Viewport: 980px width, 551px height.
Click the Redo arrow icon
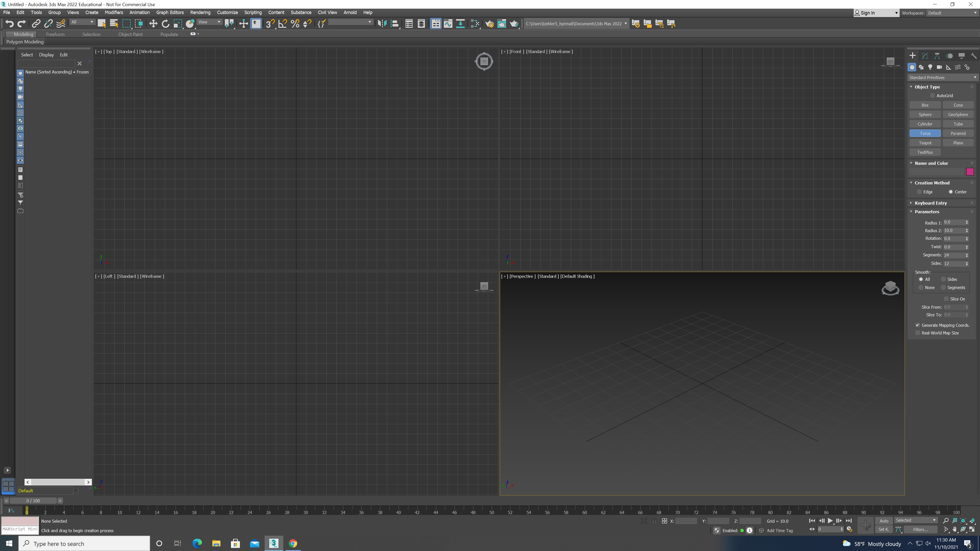click(x=22, y=23)
